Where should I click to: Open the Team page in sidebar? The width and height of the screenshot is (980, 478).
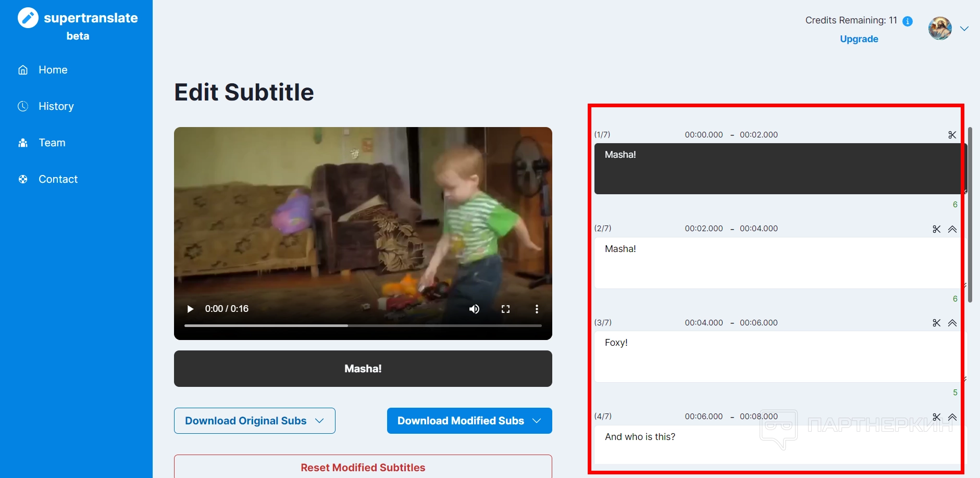(52, 143)
